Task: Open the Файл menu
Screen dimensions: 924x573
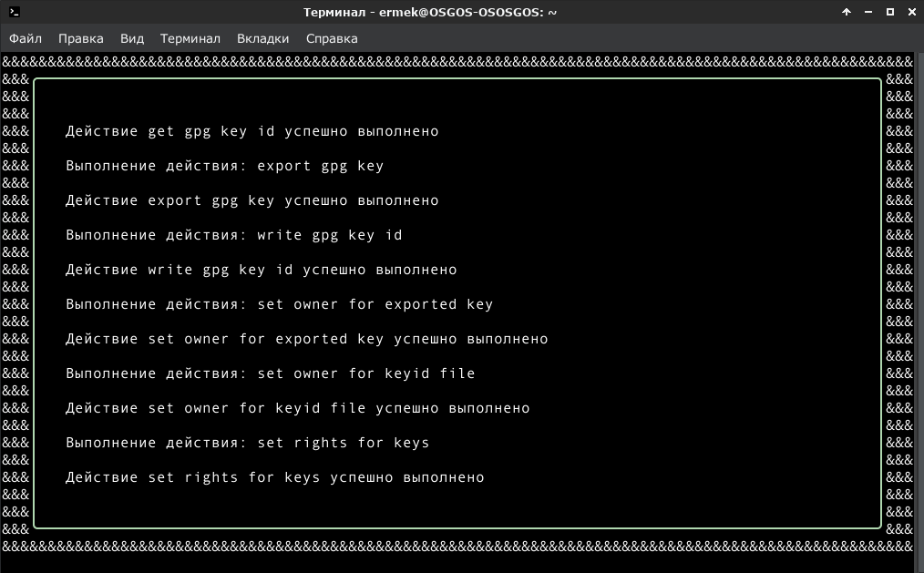Action: [x=26, y=39]
